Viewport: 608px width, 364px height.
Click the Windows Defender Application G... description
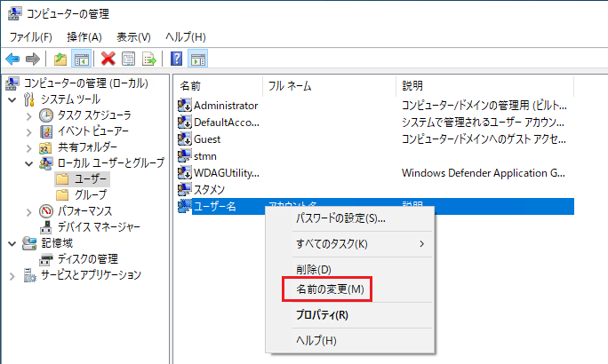click(484, 173)
